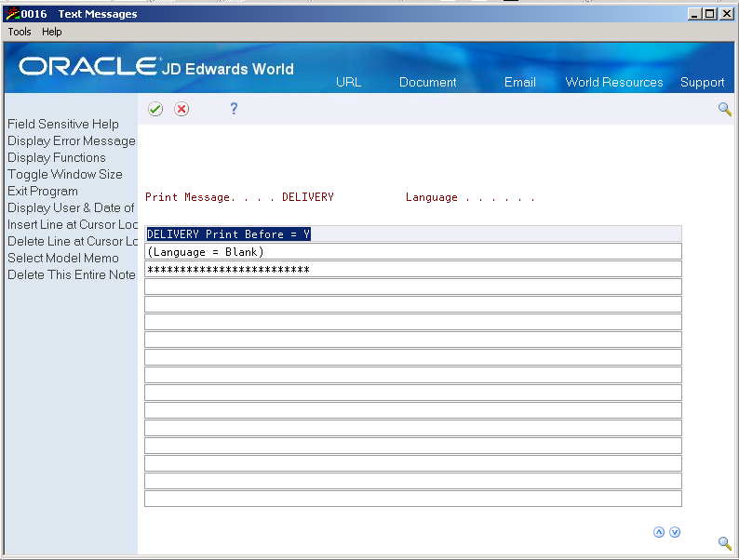Click the last blank text line
Image resolution: width=739 pixels, height=560 pixels.
pos(413,499)
